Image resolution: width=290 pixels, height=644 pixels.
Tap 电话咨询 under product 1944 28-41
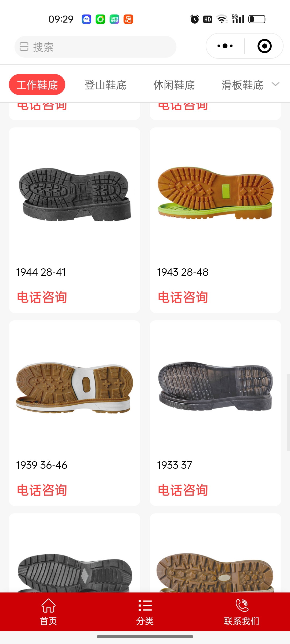click(x=42, y=297)
